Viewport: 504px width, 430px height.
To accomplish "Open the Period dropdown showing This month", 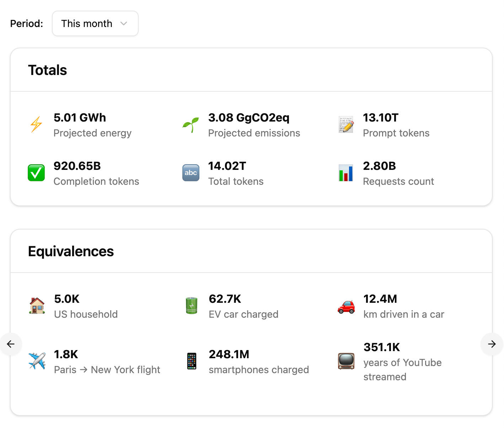I will coord(95,23).
